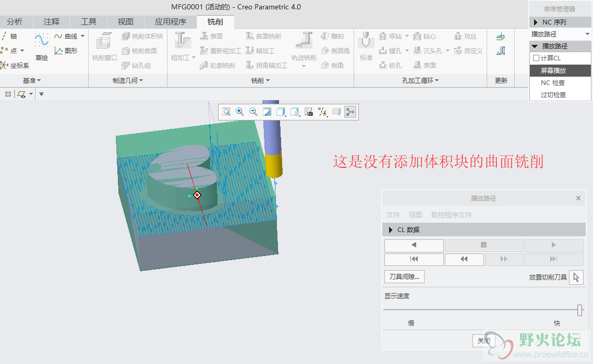Toggle the annotation display button in graphics toolbar
Image resolution: width=593 pixels, height=364 pixels.
(x=336, y=112)
